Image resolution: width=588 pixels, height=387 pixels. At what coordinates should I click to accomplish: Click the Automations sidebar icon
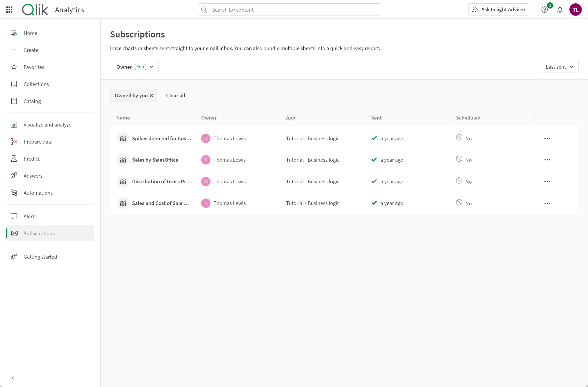click(14, 193)
